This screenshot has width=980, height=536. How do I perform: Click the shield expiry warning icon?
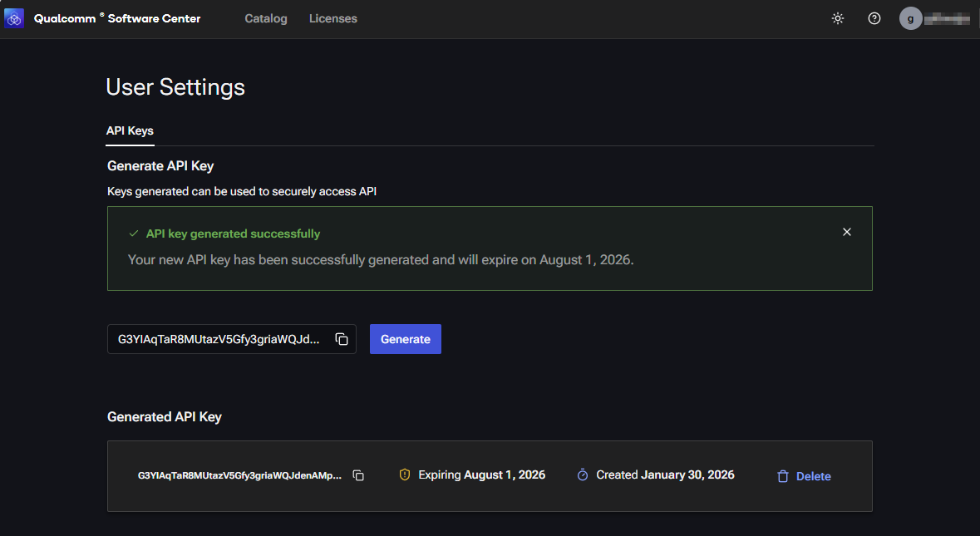(404, 475)
